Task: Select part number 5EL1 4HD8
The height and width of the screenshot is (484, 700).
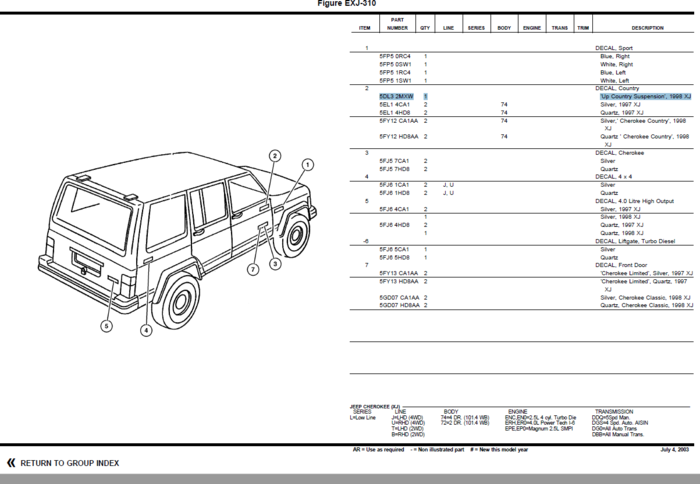Action: [x=395, y=113]
